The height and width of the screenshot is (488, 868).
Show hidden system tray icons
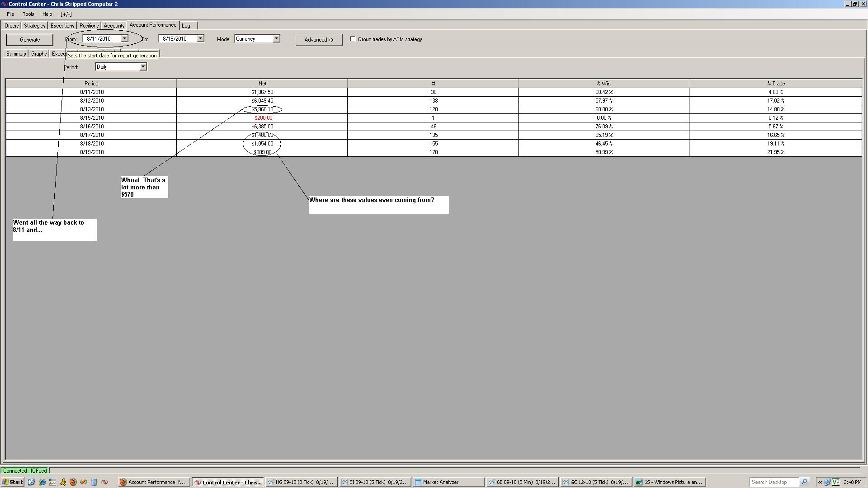(x=820, y=482)
